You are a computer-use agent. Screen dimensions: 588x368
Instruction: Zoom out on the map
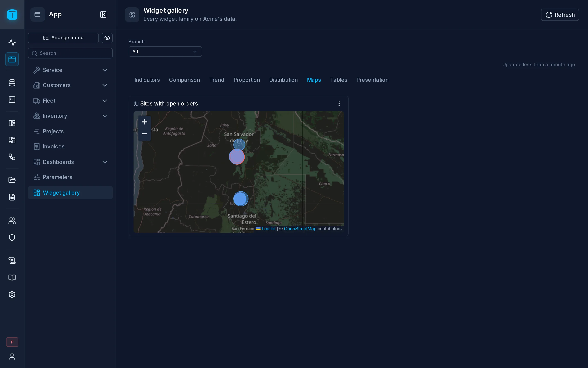pos(145,134)
